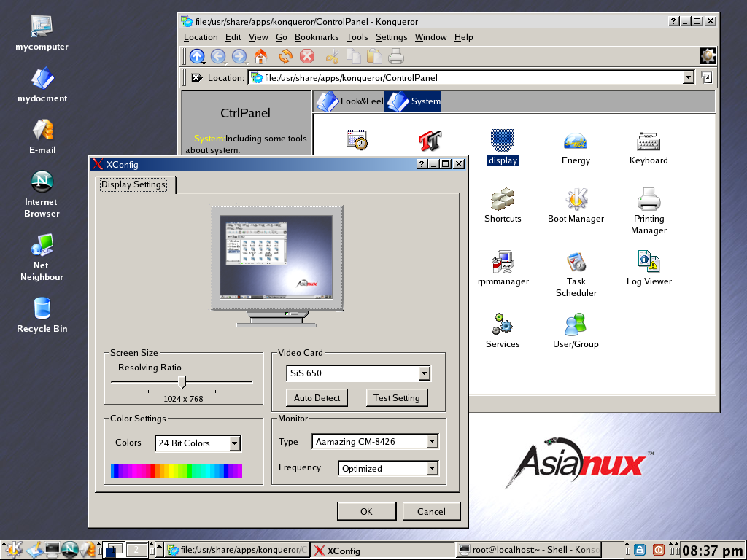The height and width of the screenshot is (560, 747).
Task: Open the Keyboard settings icon
Action: 649,141
